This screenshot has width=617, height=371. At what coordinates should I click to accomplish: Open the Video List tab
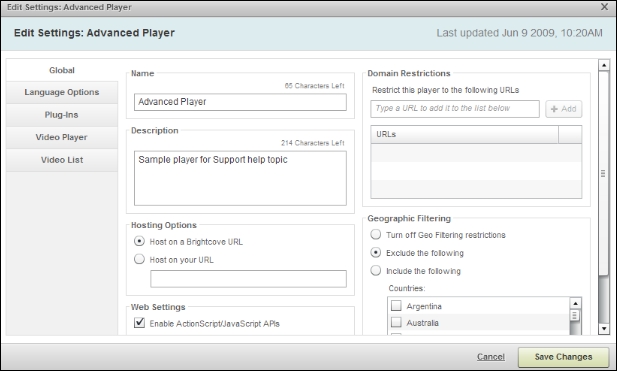pos(62,160)
